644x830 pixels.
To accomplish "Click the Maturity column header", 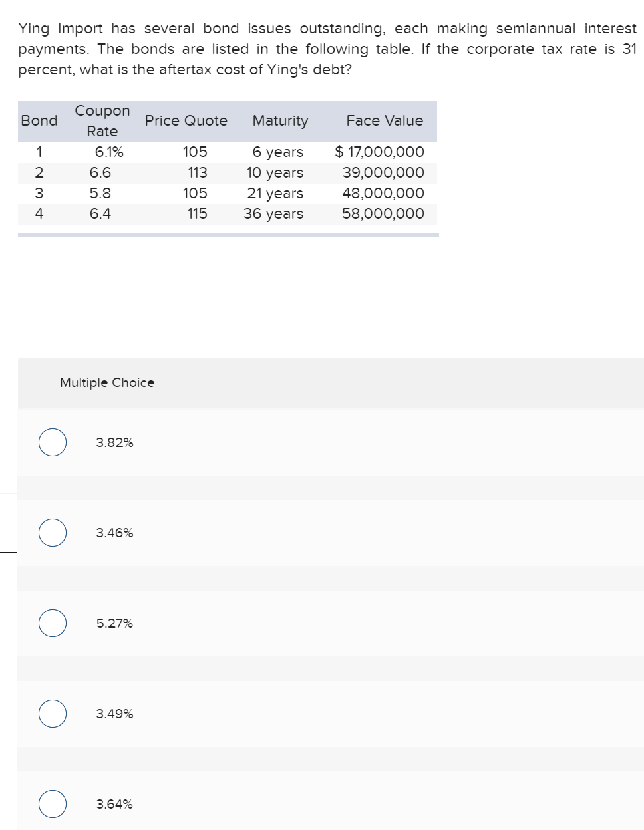I will click(280, 120).
